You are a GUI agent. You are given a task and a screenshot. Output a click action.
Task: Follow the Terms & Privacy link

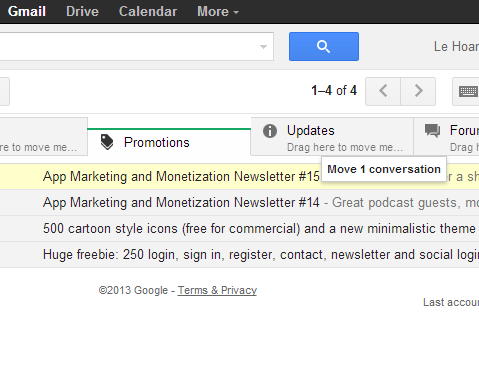217,290
